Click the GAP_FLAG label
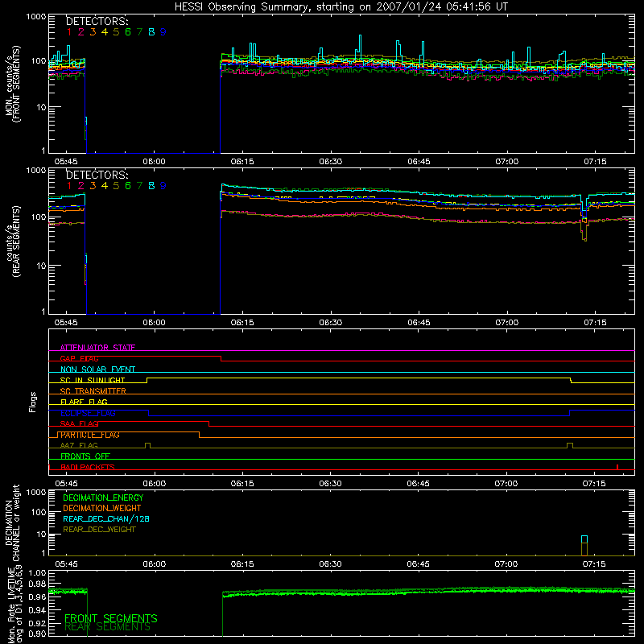The width and height of the screenshot is (644, 644). (79, 358)
